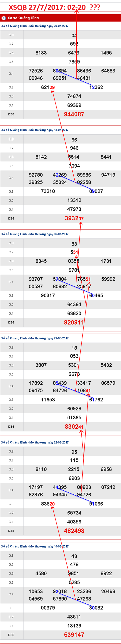Viewport: 121px width, 644px height.
Task: Open the results link dated 06-07-2017
Action: (35, 234)
